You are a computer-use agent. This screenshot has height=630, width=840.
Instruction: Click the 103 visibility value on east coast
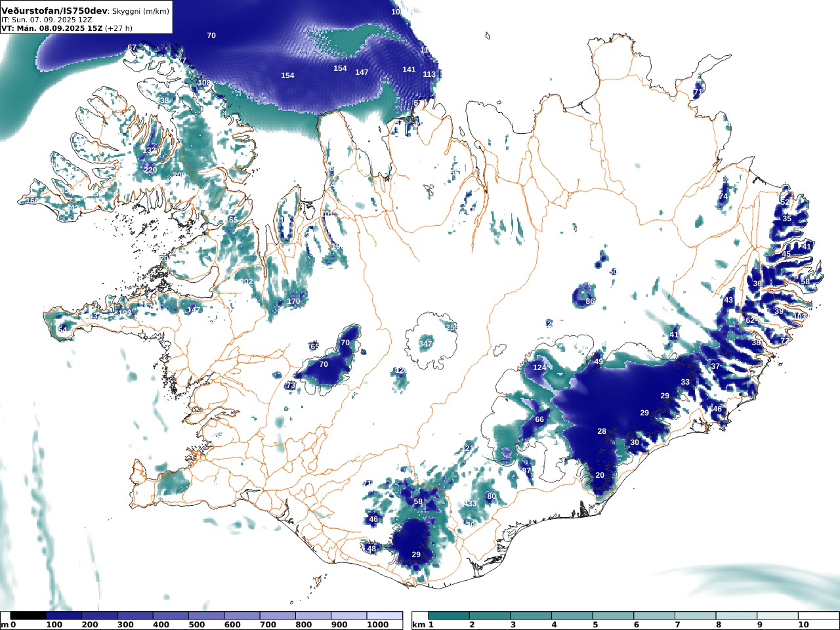pos(799,316)
